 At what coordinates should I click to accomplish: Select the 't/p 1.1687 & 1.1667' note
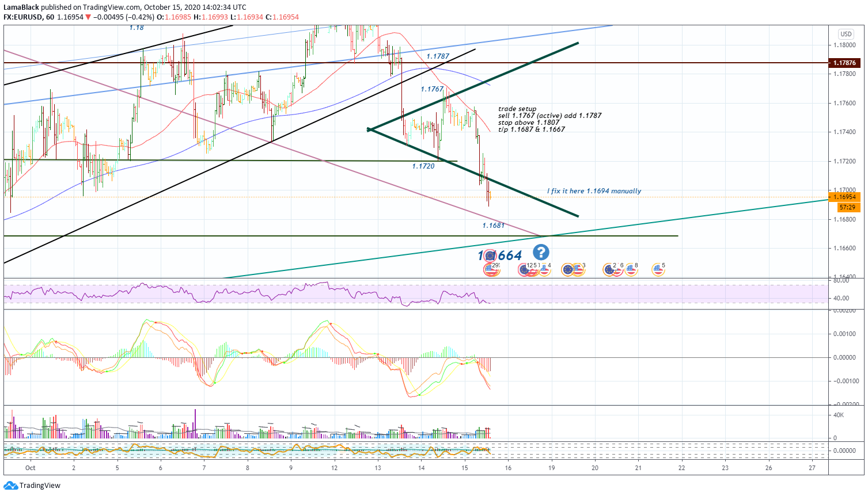click(532, 129)
